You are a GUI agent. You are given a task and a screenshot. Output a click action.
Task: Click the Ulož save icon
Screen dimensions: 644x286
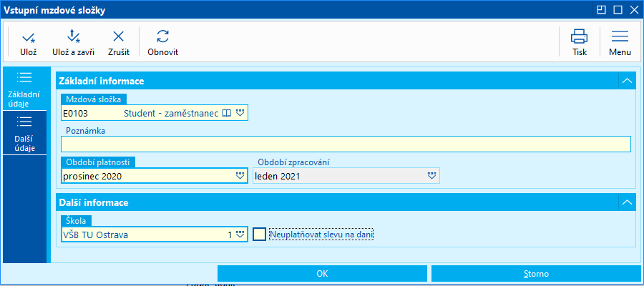point(29,37)
